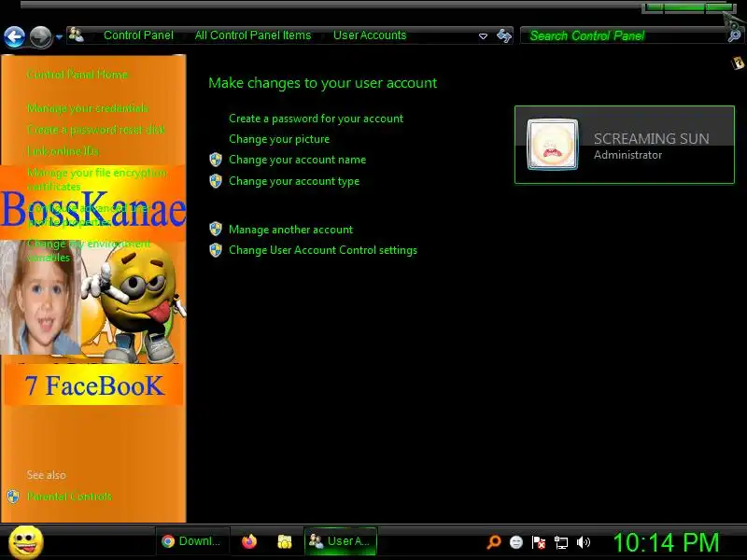The width and height of the screenshot is (747, 560).
Task: Open Control Panel Home link
Action: 78,75
